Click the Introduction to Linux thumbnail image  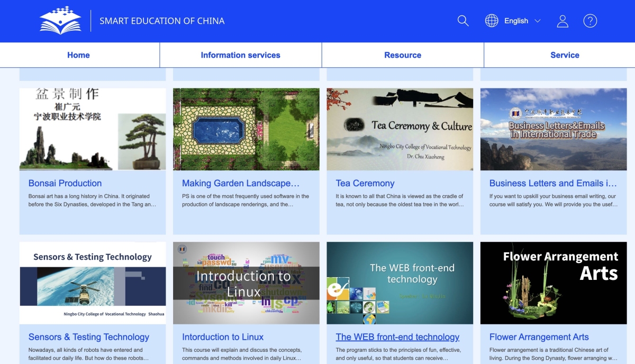click(x=246, y=283)
